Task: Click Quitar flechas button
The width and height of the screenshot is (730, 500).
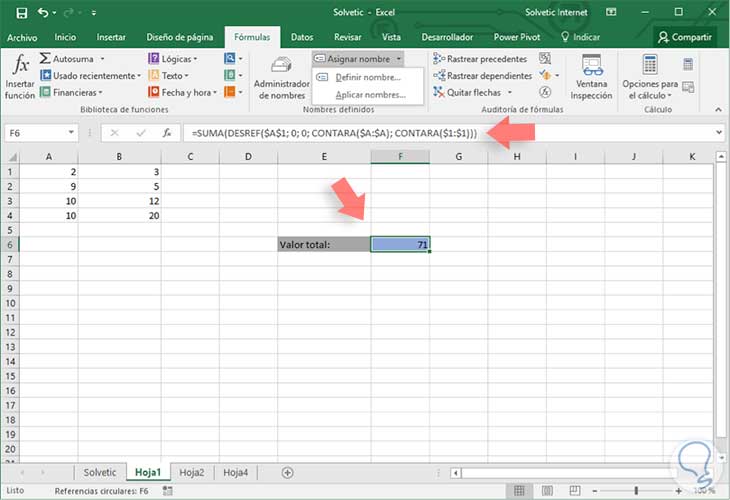Action: [467, 92]
